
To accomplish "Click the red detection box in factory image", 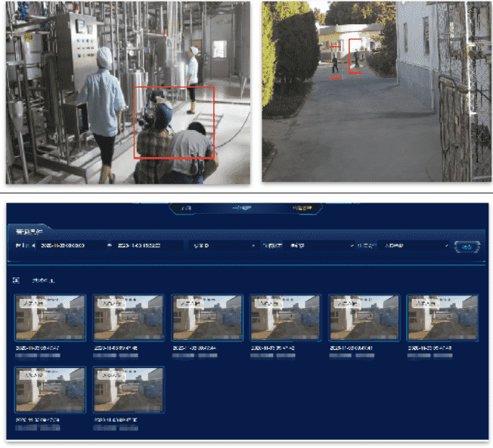I will pyautogui.click(x=175, y=122).
